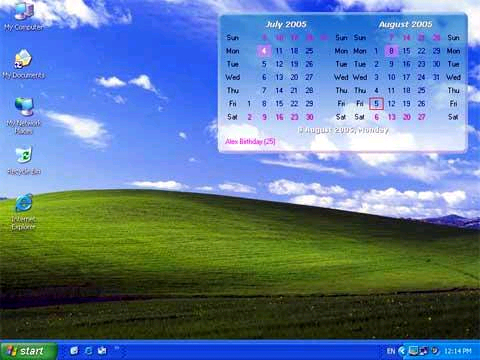Open the Start menu
This screenshot has height=360, width=480.
tap(29, 351)
